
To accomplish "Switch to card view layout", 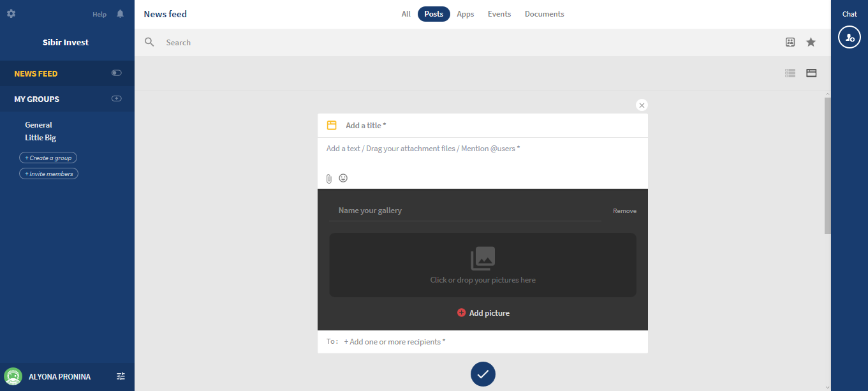I will pyautogui.click(x=811, y=73).
